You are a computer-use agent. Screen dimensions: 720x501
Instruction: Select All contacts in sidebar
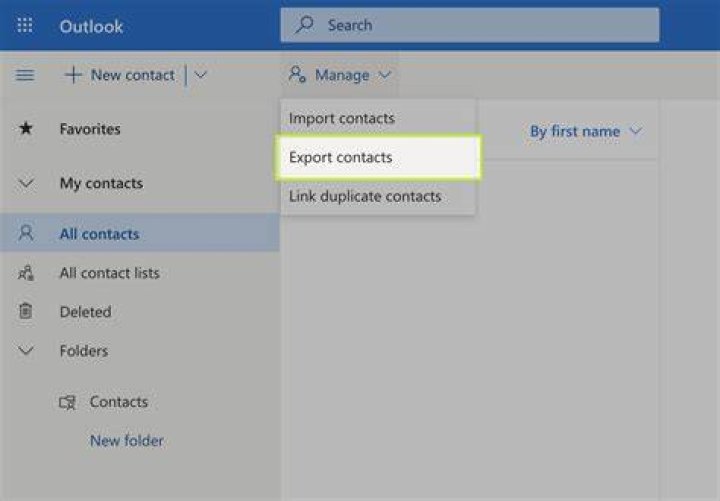pos(140,232)
